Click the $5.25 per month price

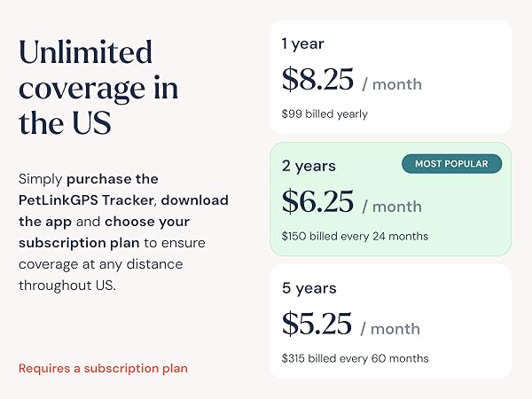tap(317, 324)
